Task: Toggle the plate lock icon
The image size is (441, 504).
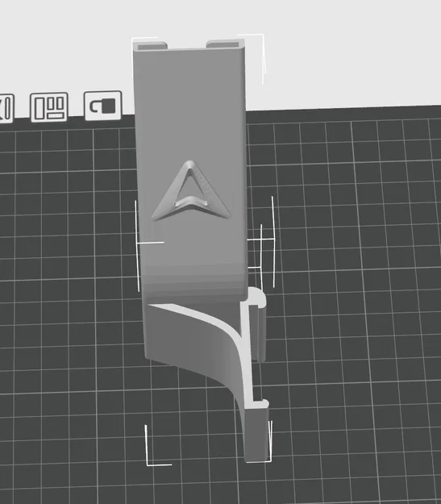Action: pyautogui.click(x=103, y=106)
